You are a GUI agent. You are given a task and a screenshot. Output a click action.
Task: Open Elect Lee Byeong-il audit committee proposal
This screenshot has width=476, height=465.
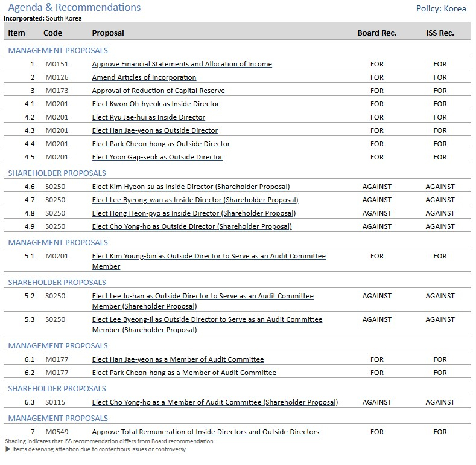pos(207,319)
